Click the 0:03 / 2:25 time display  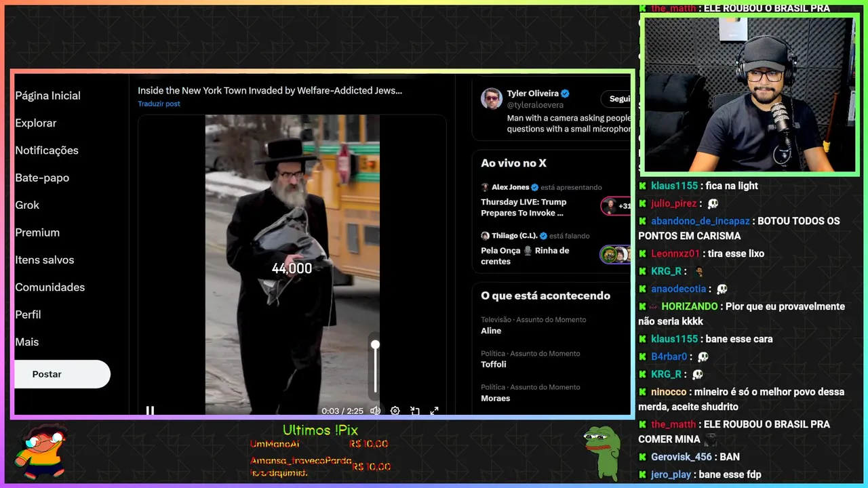342,411
